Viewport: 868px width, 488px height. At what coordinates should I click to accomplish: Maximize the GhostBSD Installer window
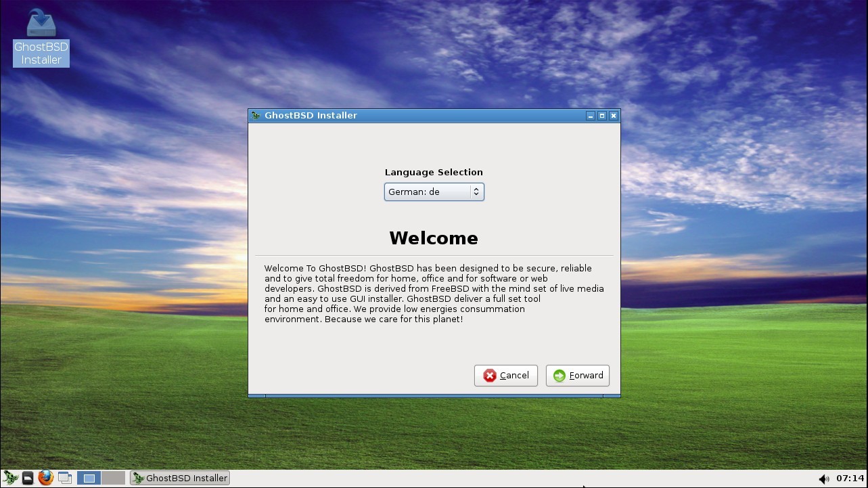click(602, 116)
